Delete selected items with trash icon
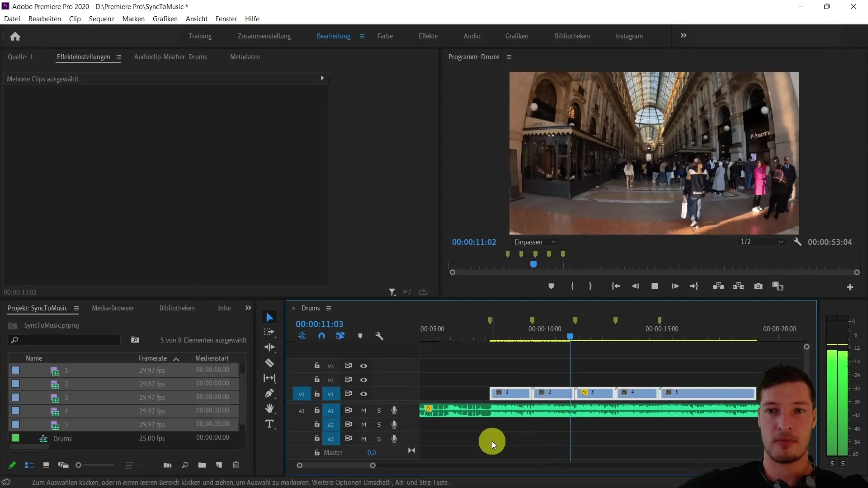 [x=236, y=465]
